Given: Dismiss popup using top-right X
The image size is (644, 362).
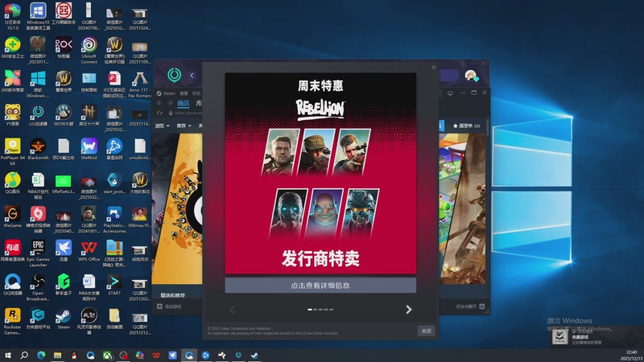Looking at the screenshot, I should pos(433,68).
